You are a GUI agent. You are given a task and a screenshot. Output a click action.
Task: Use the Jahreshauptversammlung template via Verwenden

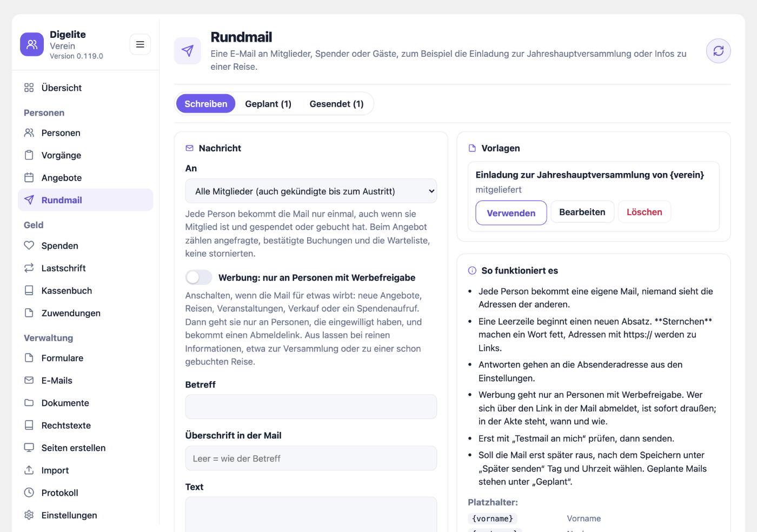point(511,212)
